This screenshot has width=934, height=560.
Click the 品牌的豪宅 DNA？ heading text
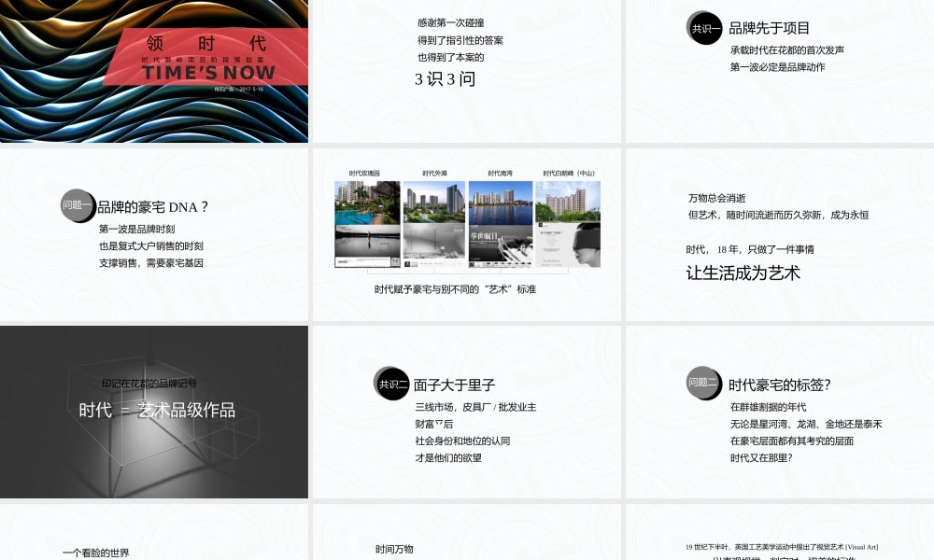click(153, 207)
